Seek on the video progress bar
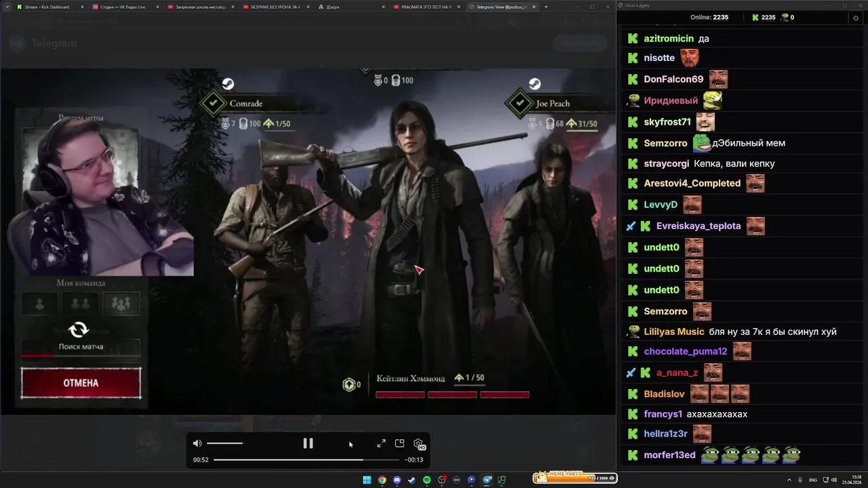Image resolution: width=868 pixels, height=488 pixels. click(x=308, y=460)
